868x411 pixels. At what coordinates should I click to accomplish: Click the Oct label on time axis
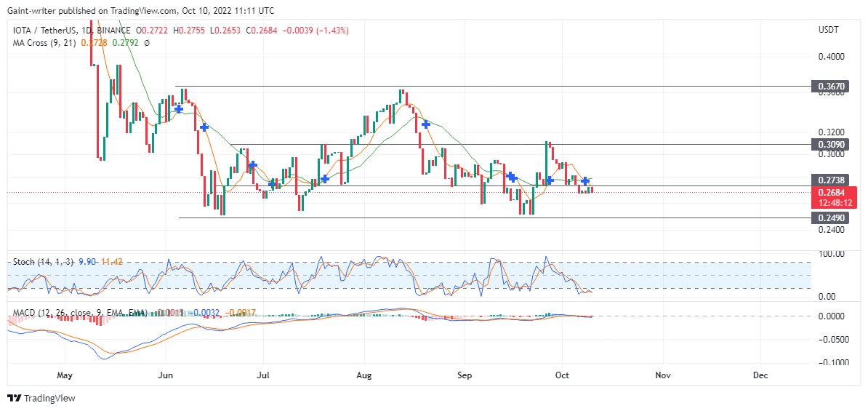click(563, 375)
